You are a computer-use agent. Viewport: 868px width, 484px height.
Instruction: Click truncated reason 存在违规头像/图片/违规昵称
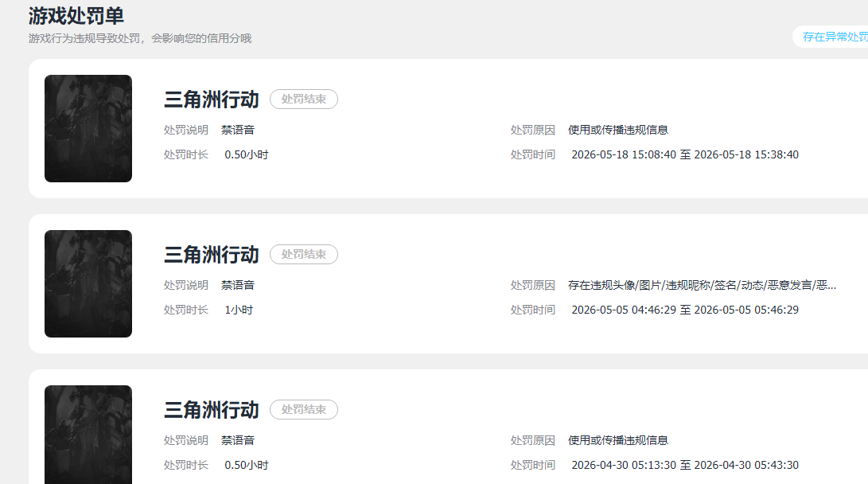(702, 285)
